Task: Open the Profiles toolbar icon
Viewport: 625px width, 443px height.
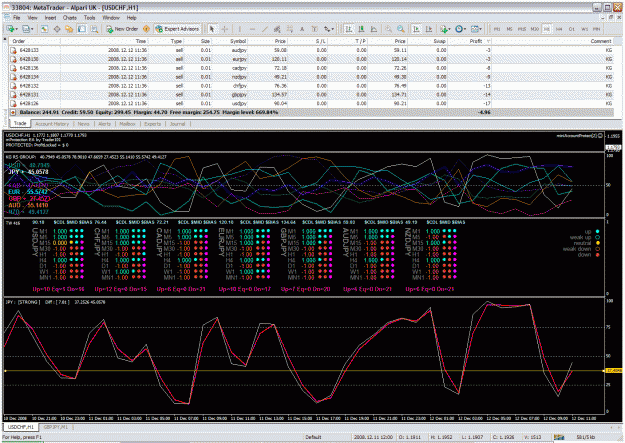Action: (x=27, y=29)
